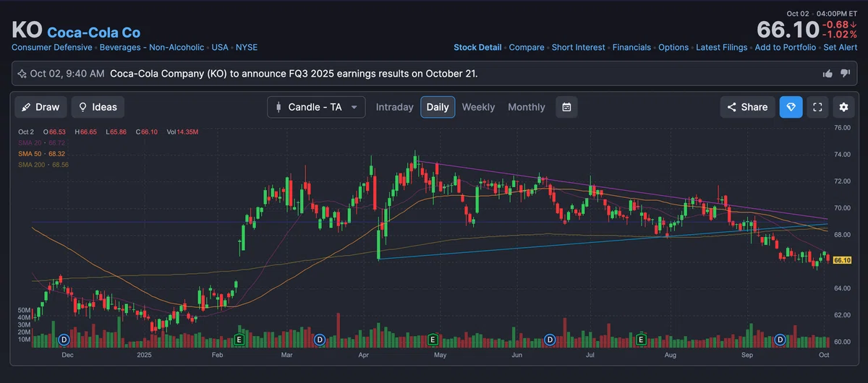Open Beverages - Non-Alcoholic industry link
Viewport: 868px width, 383px height.
pos(152,47)
